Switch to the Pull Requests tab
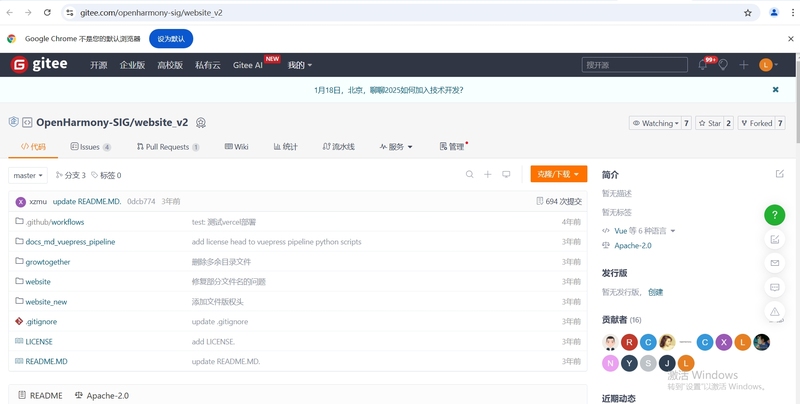This screenshot has width=800, height=404. click(168, 146)
